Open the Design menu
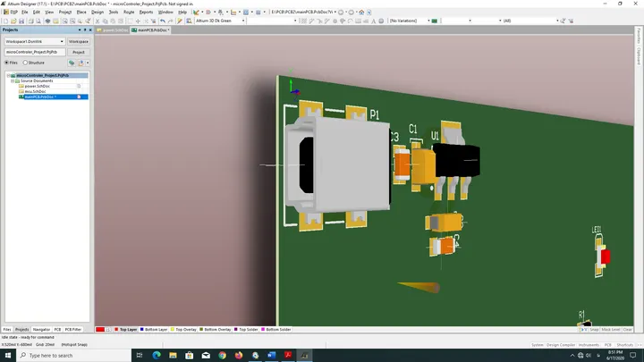 [97, 13]
